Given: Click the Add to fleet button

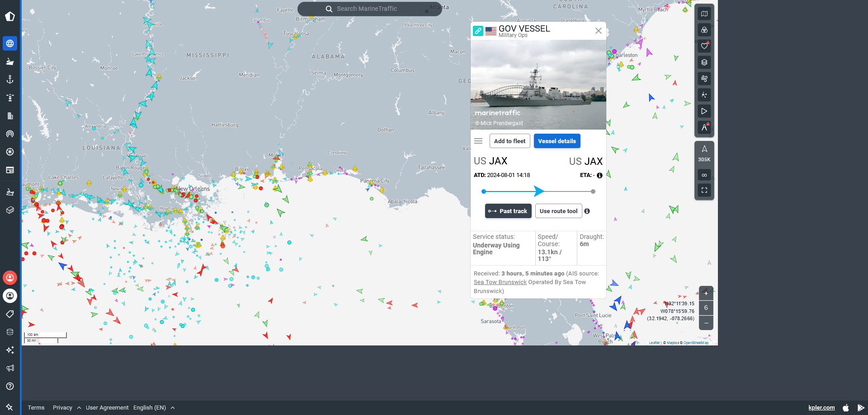Looking at the screenshot, I should [x=509, y=141].
